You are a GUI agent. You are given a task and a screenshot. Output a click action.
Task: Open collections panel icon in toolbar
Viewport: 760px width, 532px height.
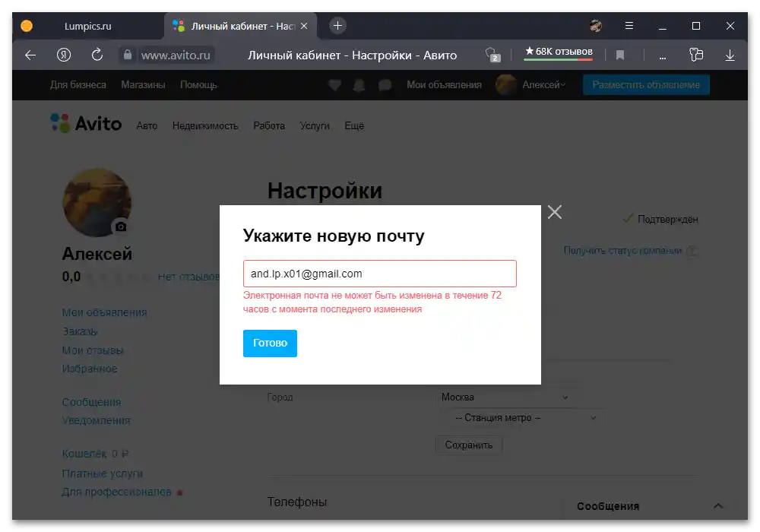click(x=696, y=55)
